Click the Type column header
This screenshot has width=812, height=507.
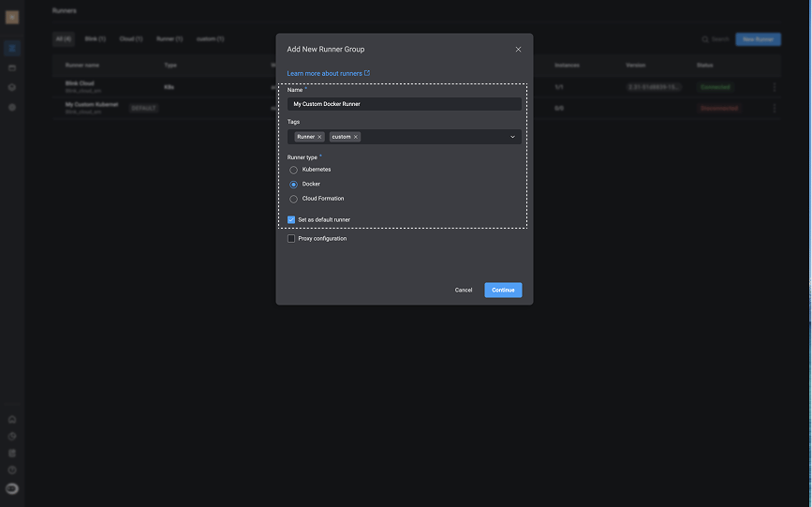click(170, 66)
